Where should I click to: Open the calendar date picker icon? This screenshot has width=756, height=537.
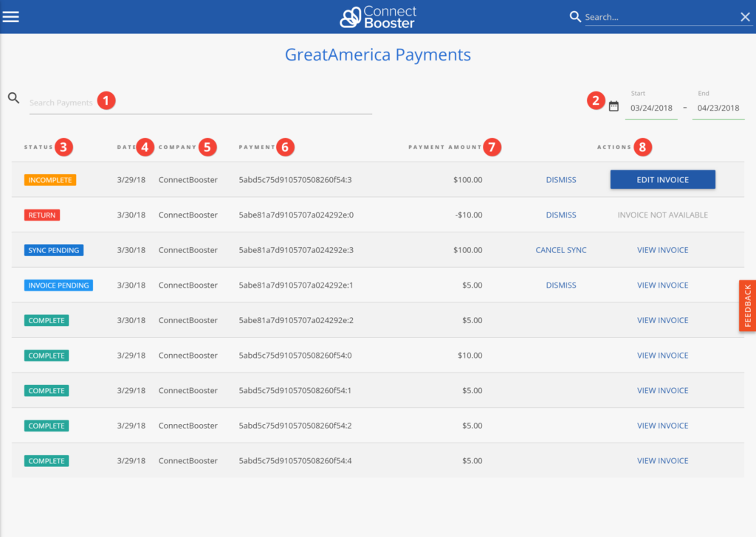tap(614, 106)
